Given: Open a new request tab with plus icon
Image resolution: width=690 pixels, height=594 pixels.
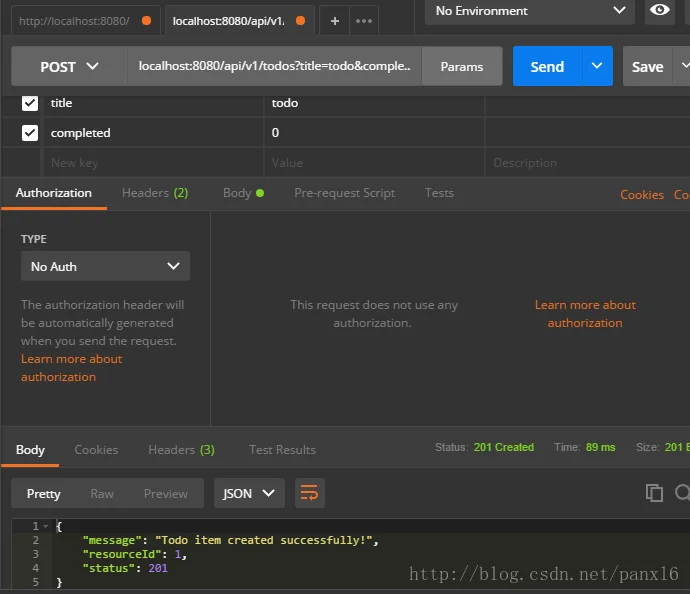Looking at the screenshot, I should (334, 21).
